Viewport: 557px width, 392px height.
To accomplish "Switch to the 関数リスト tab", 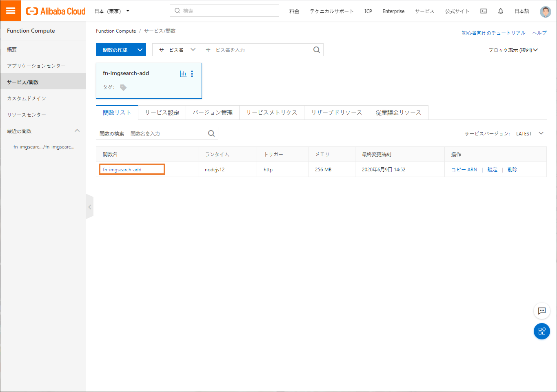I will 117,113.
